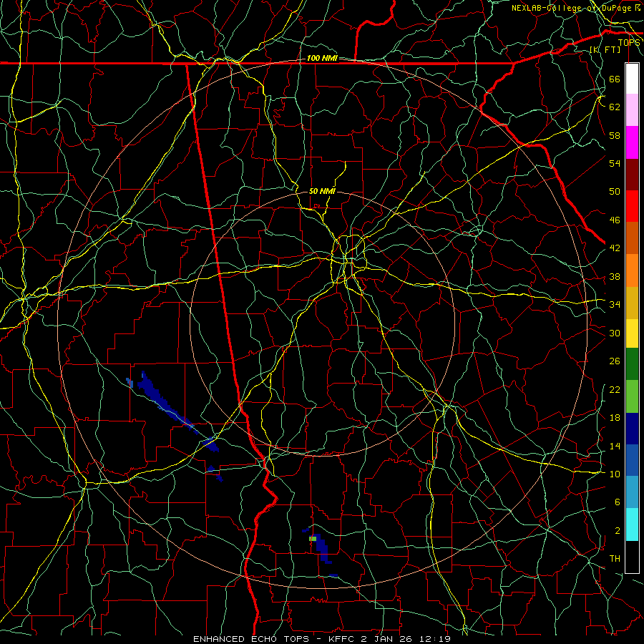The width and height of the screenshot is (644, 644).
Task: Click the '50 NMI' range ring label
Action: (x=322, y=191)
